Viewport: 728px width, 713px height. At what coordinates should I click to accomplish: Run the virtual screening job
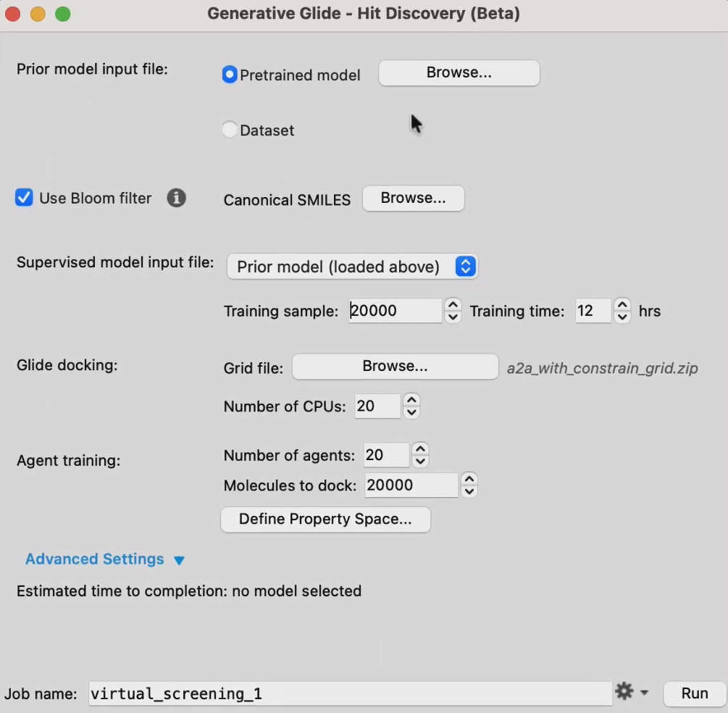pyautogui.click(x=695, y=693)
